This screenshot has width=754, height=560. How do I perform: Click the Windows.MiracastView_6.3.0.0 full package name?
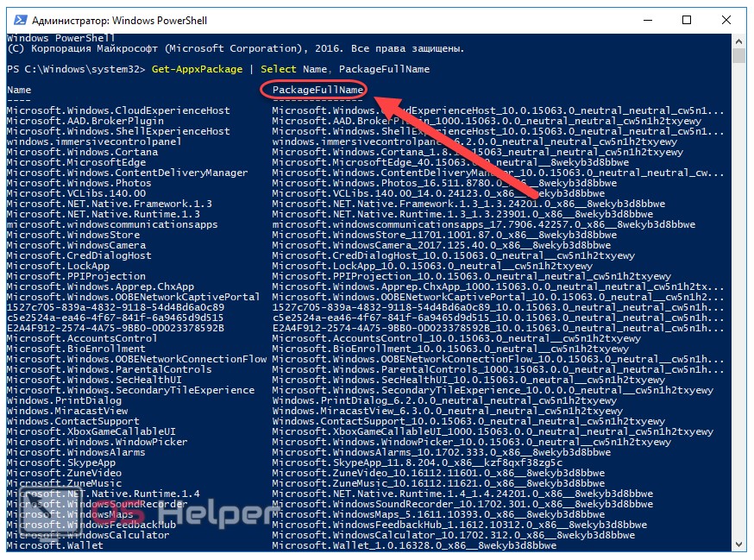pyautogui.click(x=447, y=411)
